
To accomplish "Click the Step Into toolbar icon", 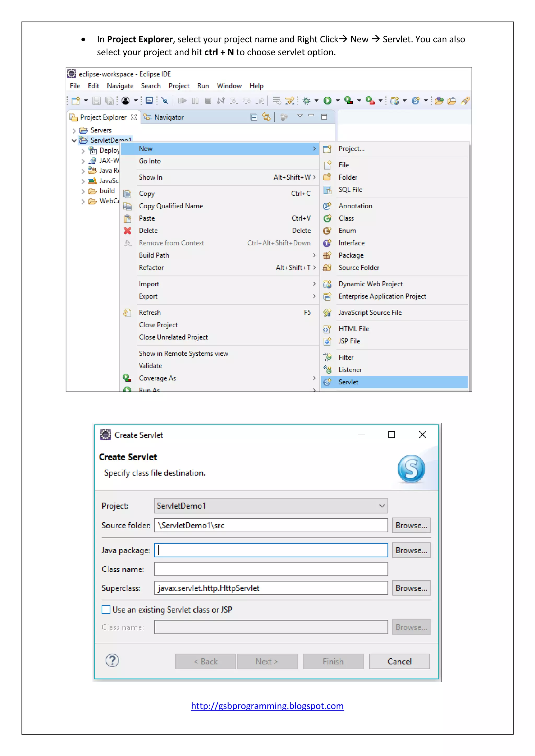I will coord(234,101).
